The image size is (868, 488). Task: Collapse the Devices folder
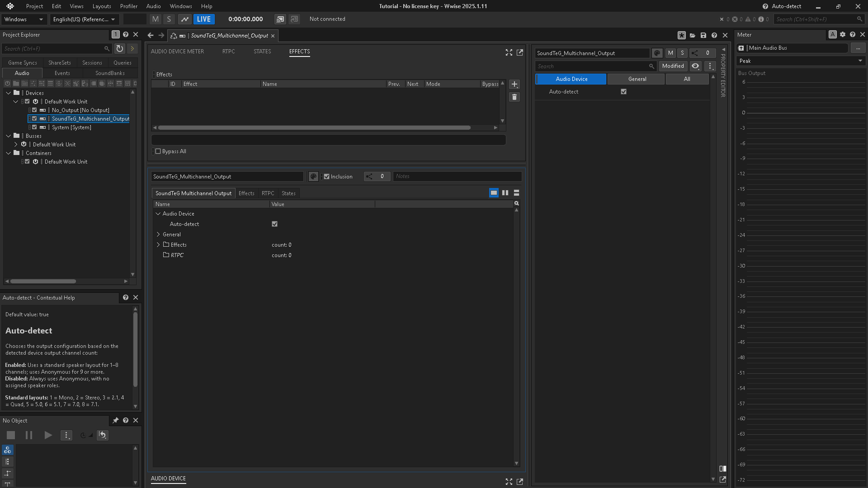coord(9,93)
